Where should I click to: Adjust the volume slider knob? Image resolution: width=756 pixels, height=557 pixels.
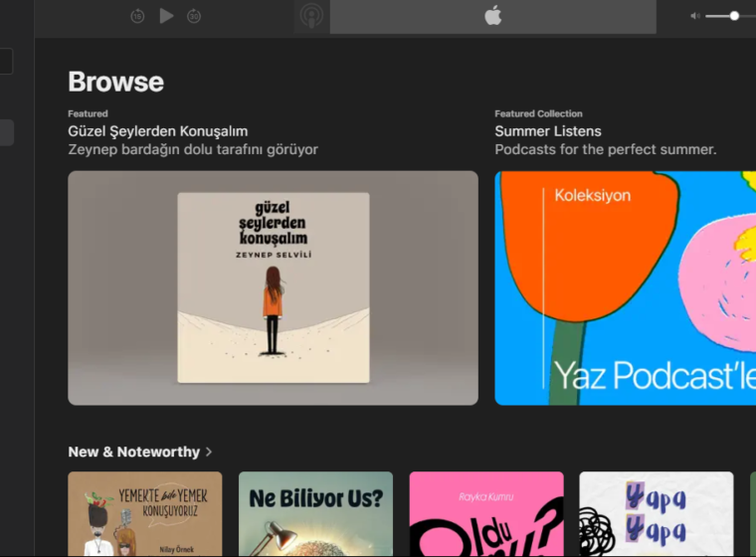(x=734, y=16)
